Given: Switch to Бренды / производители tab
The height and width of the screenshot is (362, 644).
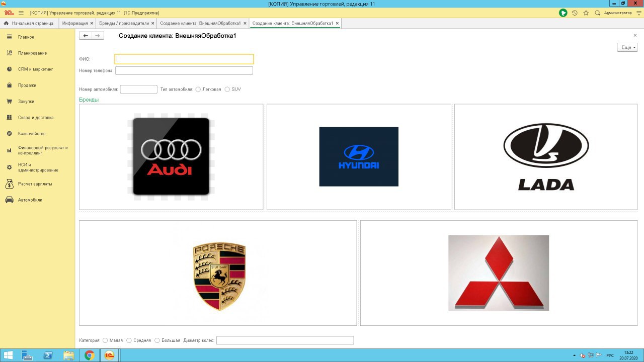Looking at the screenshot, I should (126, 23).
